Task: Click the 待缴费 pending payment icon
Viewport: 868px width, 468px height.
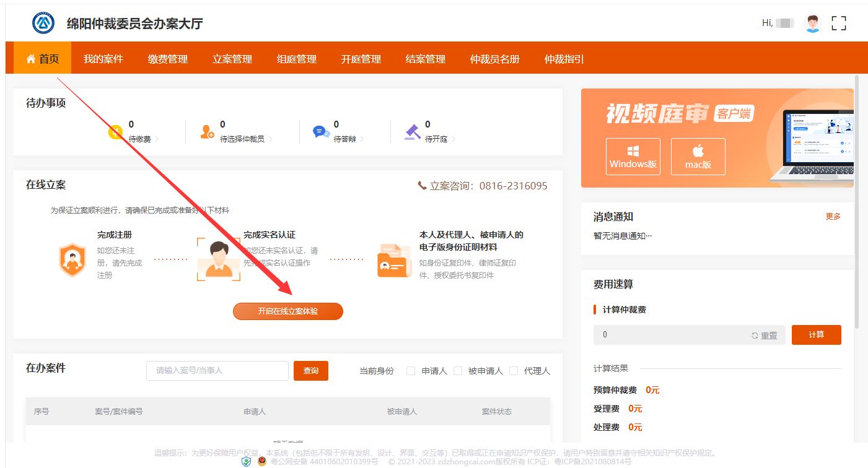Action: point(116,131)
